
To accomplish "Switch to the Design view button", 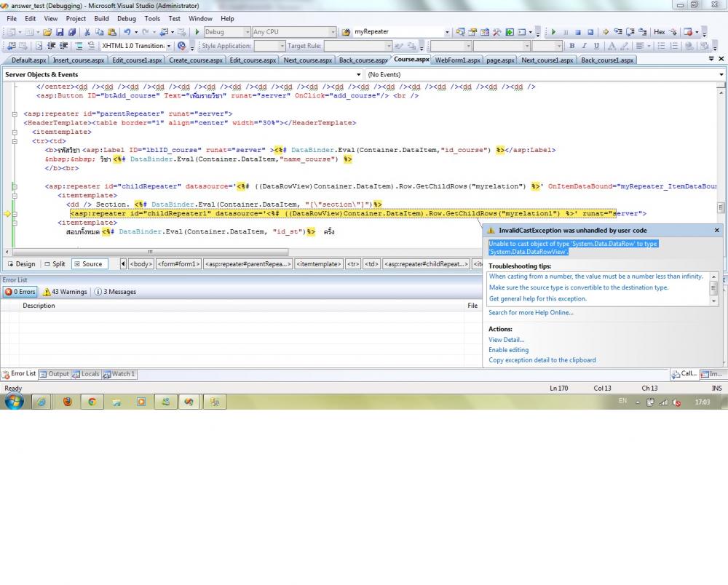I will coord(20,264).
